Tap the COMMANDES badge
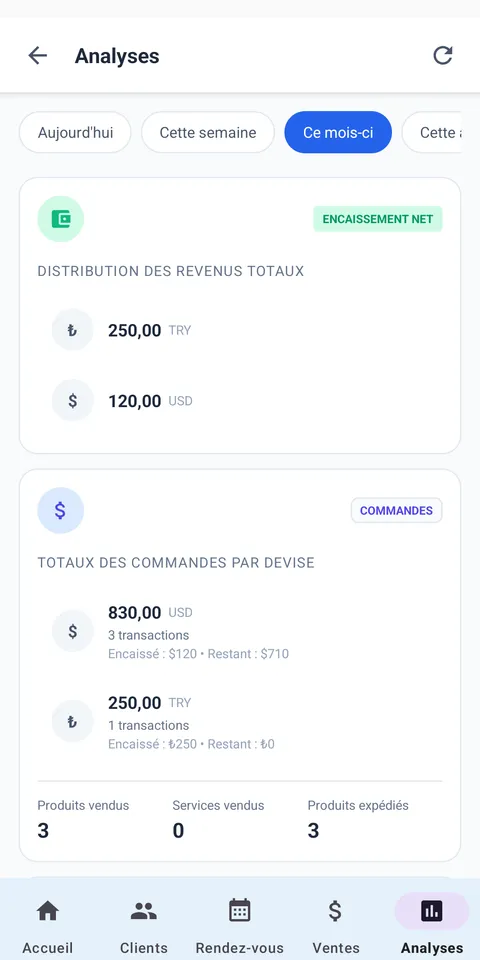480x960 pixels. [397, 511]
